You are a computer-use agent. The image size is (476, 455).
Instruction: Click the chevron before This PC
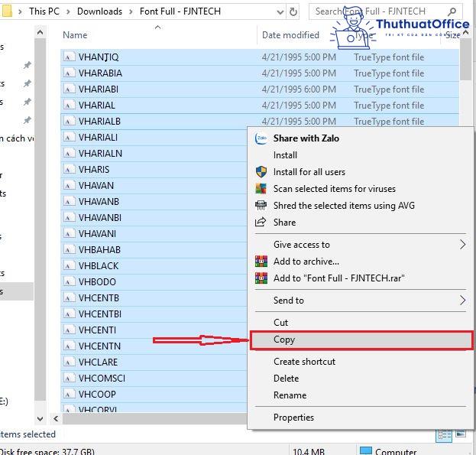20,11
